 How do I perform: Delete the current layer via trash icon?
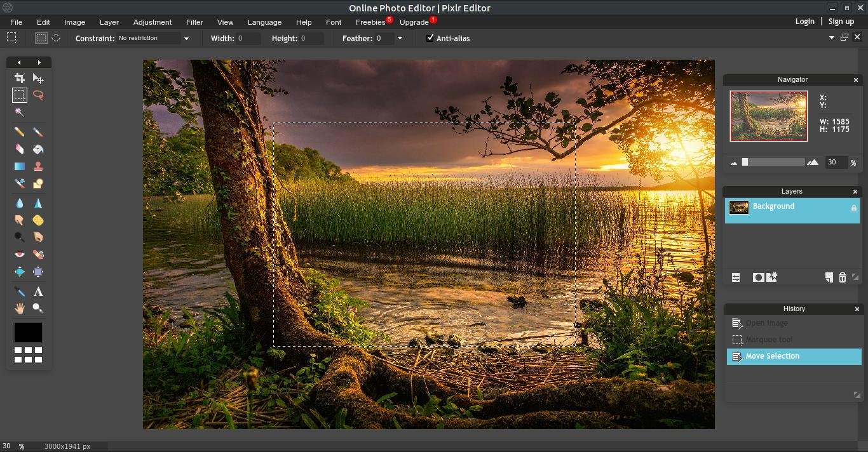[842, 277]
